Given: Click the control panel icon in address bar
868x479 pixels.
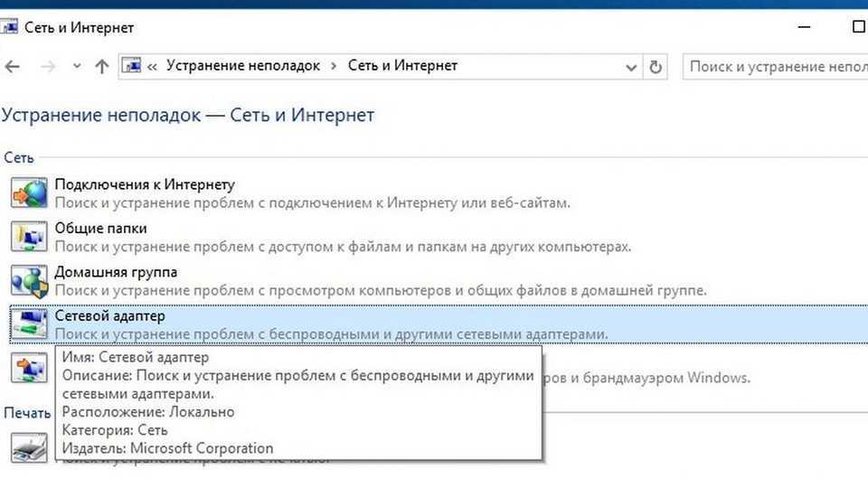Looking at the screenshot, I should tap(132, 66).
